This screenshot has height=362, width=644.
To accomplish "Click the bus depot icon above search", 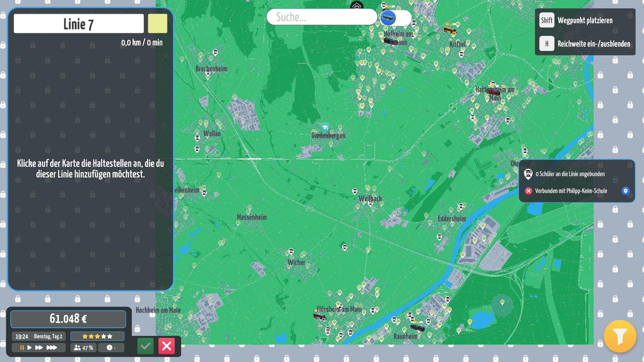I will pos(357,6).
